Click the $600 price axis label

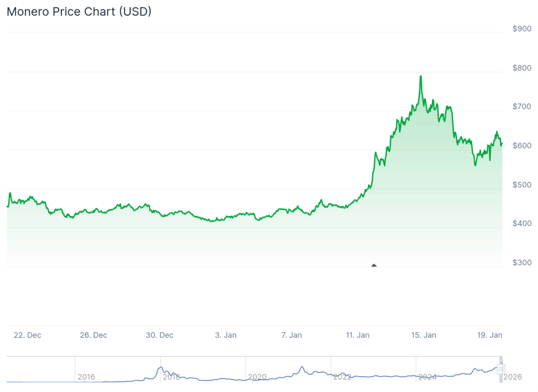(x=522, y=146)
